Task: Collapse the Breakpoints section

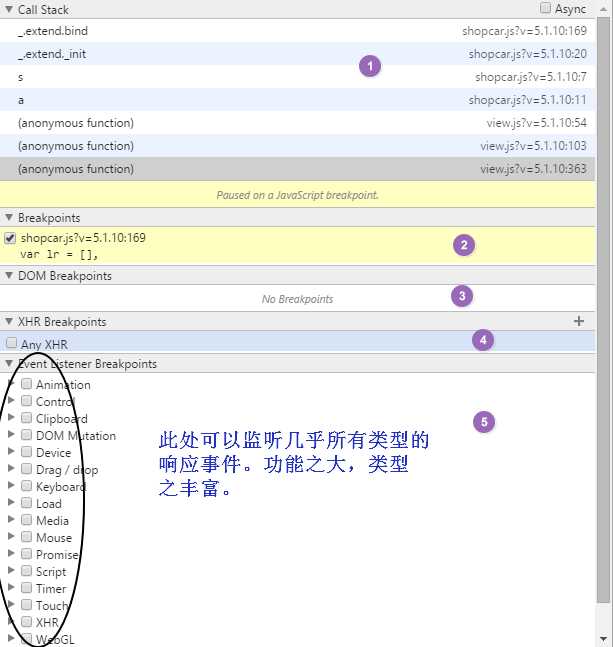Action: 9,217
